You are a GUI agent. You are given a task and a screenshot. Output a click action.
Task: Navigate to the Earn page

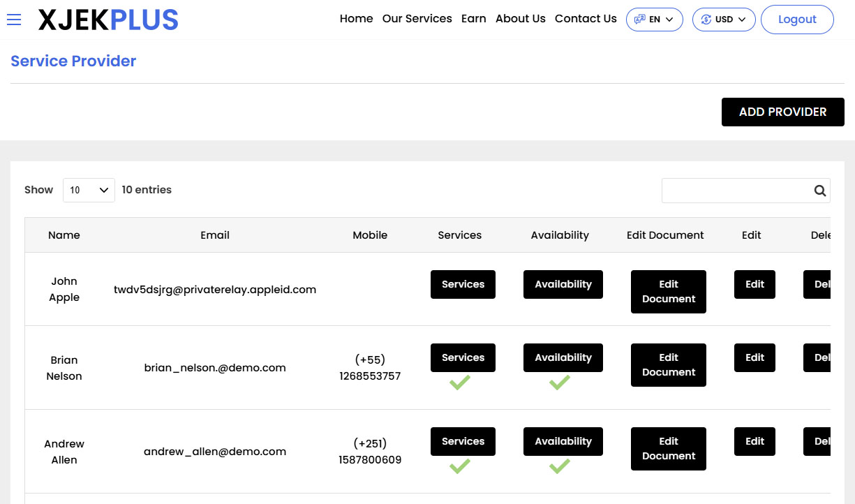[x=473, y=19]
